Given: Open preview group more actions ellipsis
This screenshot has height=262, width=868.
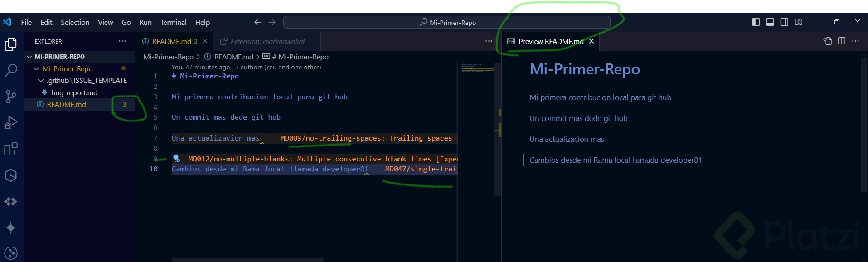Looking at the screenshot, I should [855, 41].
